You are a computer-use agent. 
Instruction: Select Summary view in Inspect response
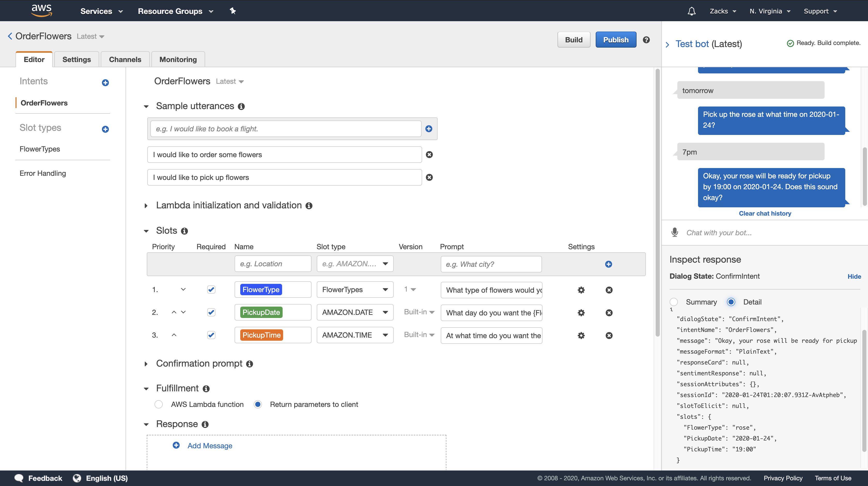click(x=673, y=302)
